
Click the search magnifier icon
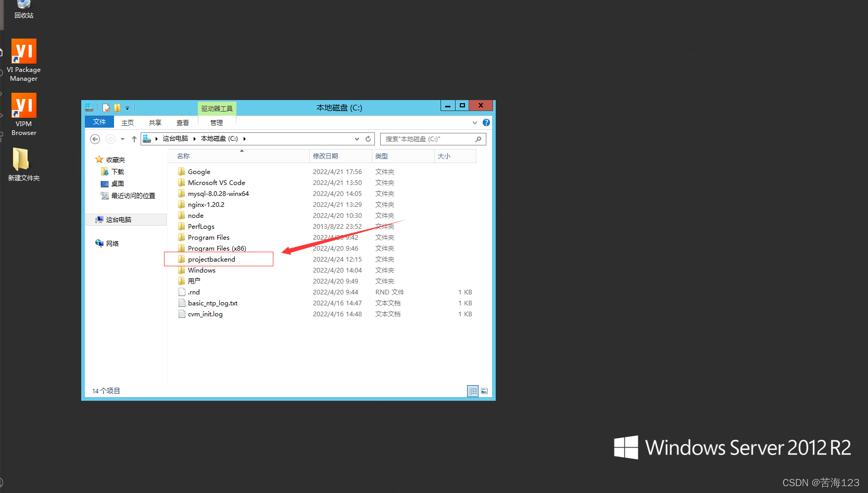(479, 139)
